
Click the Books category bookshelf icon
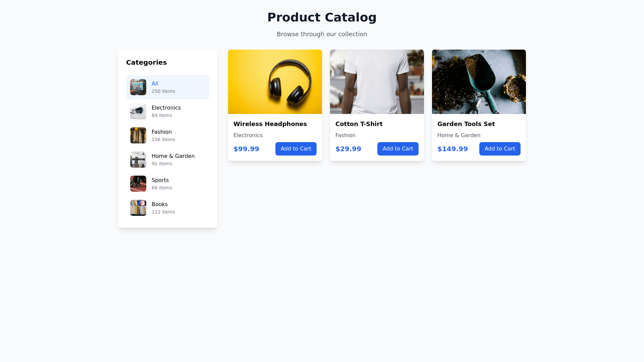(138, 208)
